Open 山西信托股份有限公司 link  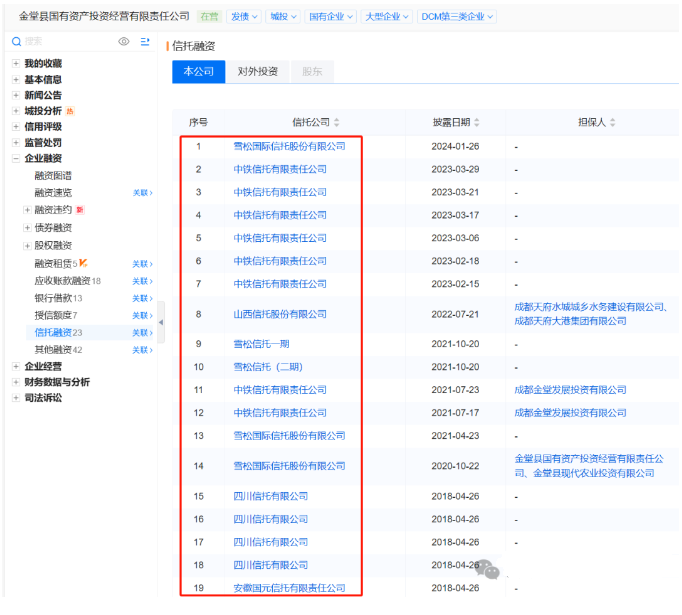pos(280,314)
